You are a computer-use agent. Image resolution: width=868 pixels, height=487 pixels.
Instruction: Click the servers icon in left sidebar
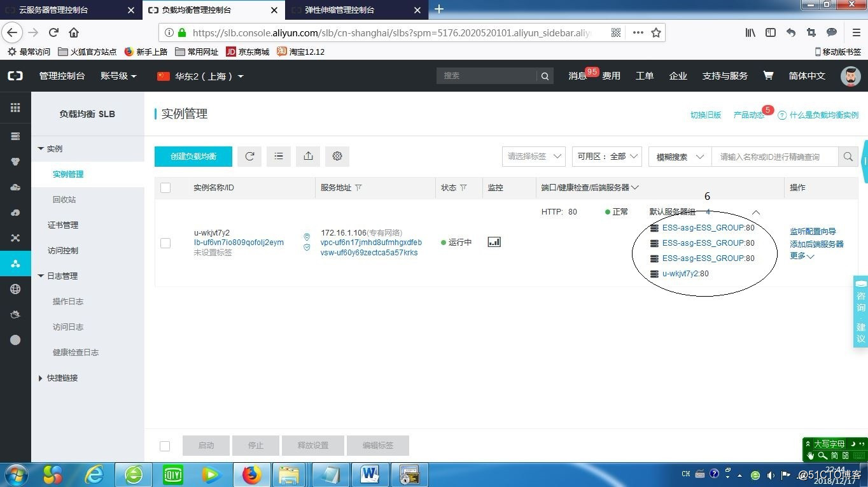pyautogui.click(x=15, y=136)
